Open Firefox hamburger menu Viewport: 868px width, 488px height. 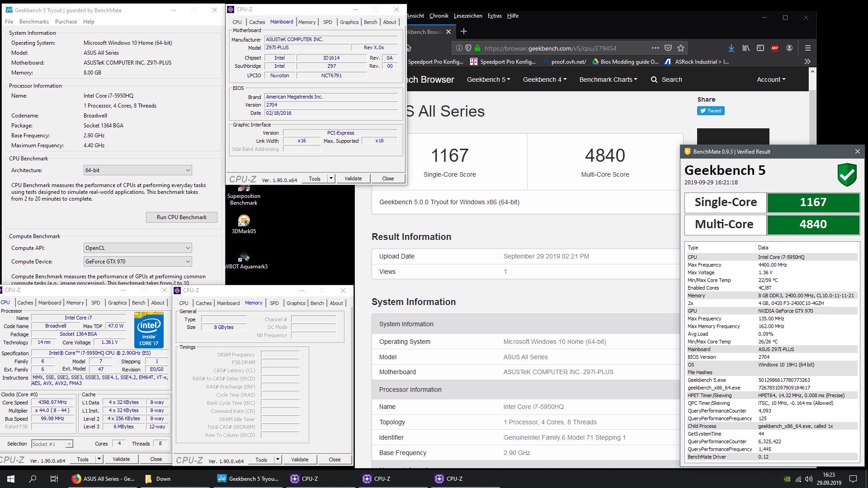coord(807,48)
